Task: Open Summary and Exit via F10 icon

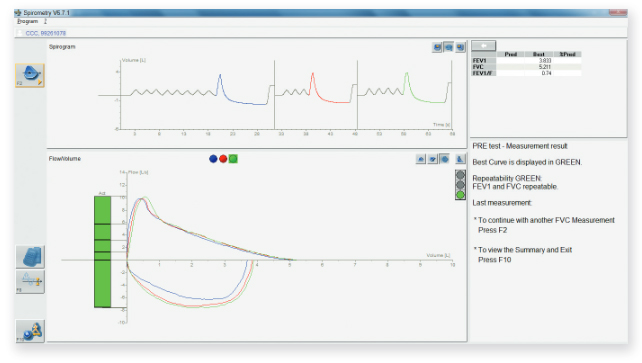Action: click(x=30, y=331)
